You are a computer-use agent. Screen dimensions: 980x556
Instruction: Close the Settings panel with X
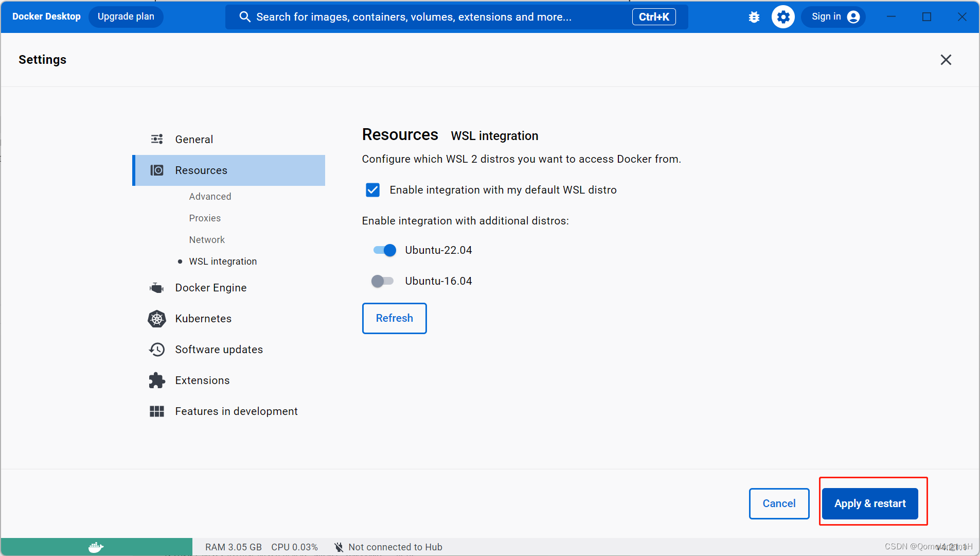pyautogui.click(x=946, y=60)
